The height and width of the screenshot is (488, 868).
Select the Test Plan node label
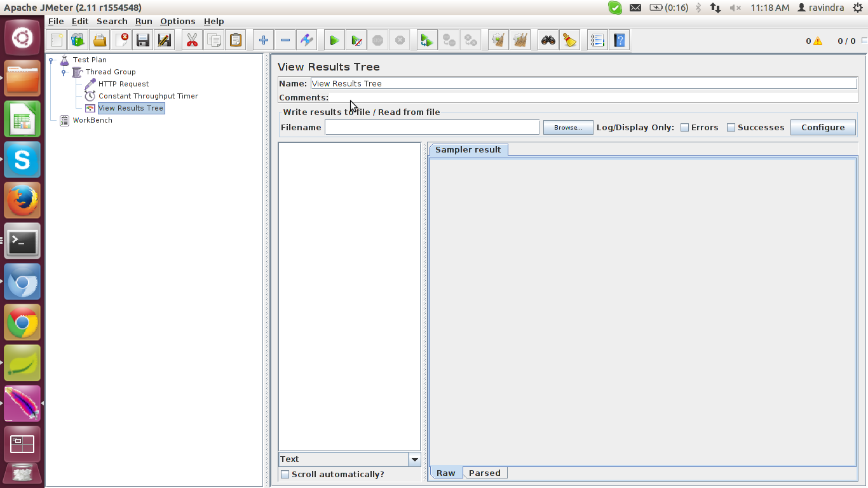(90, 60)
